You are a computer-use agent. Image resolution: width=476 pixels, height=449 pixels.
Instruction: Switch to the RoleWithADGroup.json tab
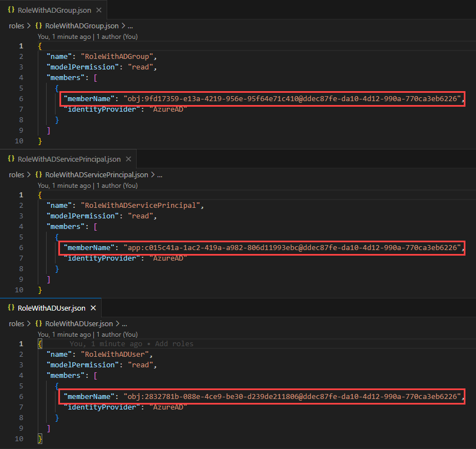click(x=53, y=10)
